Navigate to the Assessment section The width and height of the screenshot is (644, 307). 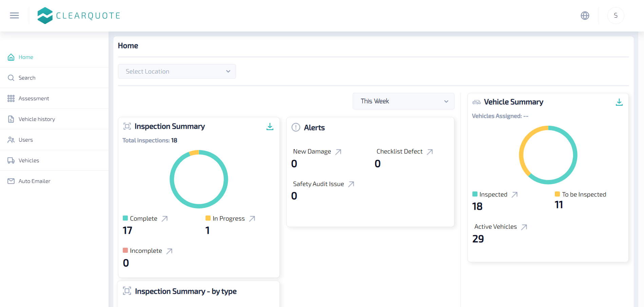(34, 98)
